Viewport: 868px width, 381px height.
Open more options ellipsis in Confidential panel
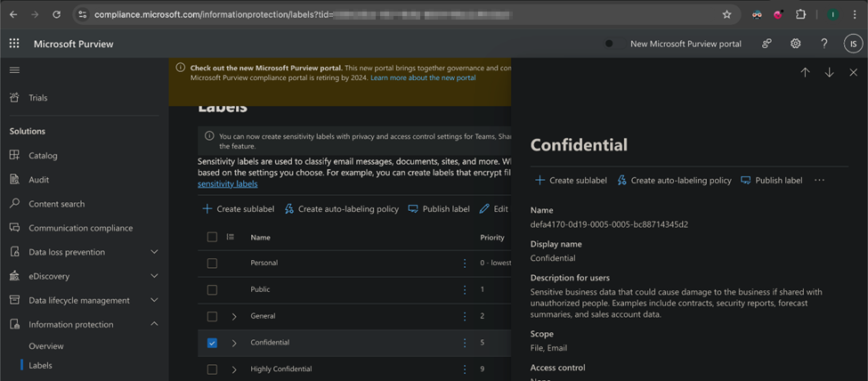pos(819,180)
